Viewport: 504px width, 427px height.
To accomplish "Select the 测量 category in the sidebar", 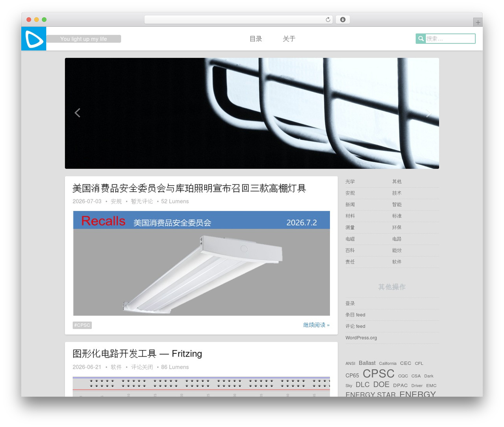I will pyautogui.click(x=350, y=227).
